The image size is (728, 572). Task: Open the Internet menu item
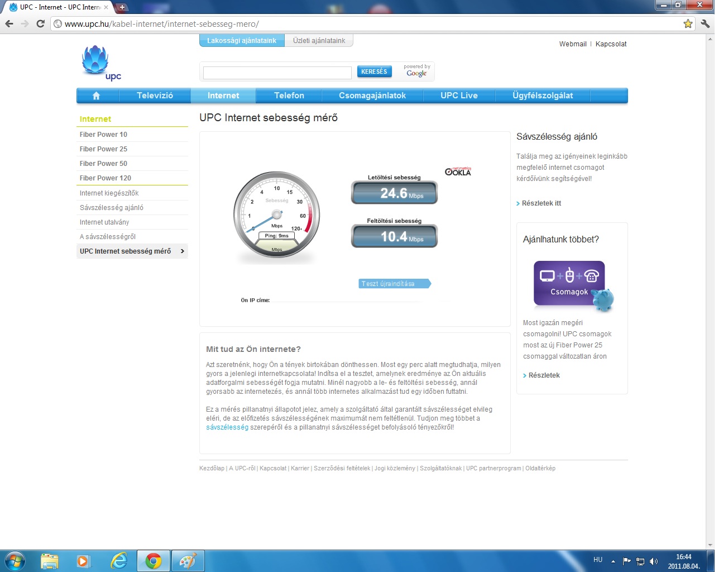(223, 96)
